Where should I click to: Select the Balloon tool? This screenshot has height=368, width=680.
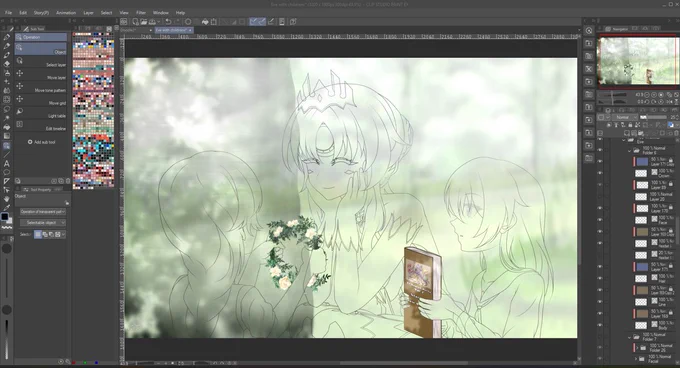coord(7,172)
